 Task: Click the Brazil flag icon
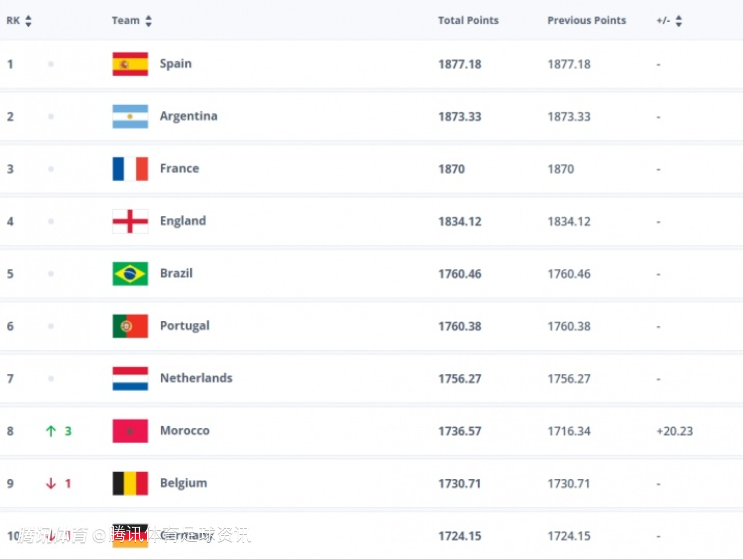[x=130, y=273]
